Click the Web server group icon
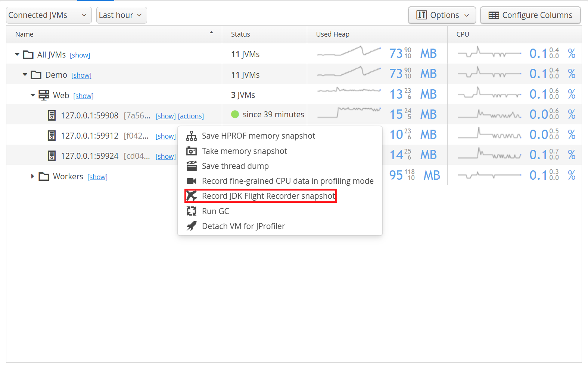The image size is (588, 368). (44, 95)
